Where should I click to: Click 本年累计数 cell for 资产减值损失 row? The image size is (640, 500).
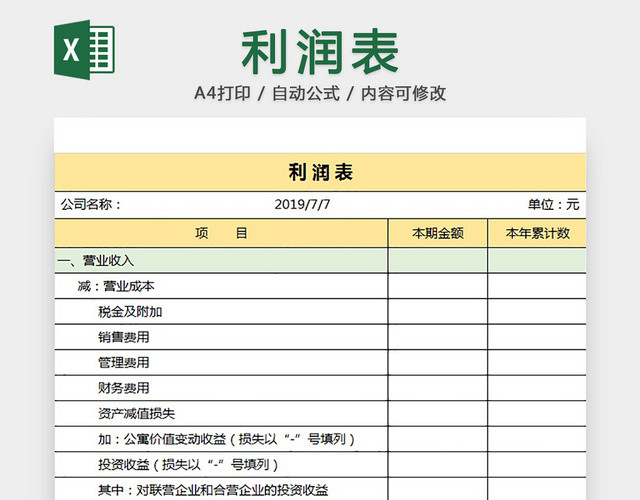tap(537, 413)
